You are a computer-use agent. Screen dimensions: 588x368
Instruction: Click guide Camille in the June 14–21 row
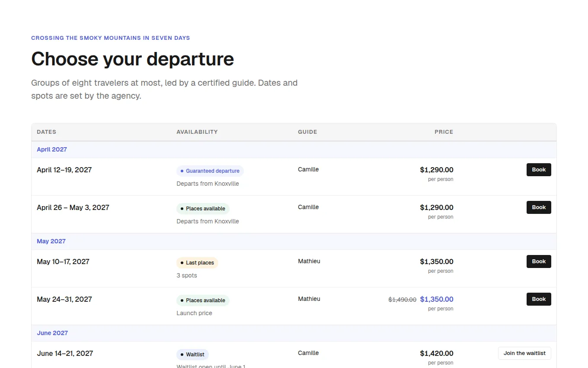(x=308, y=353)
